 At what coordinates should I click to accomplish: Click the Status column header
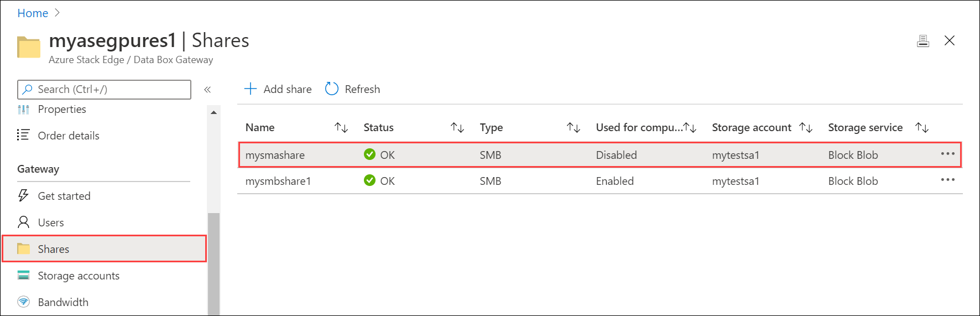[378, 128]
